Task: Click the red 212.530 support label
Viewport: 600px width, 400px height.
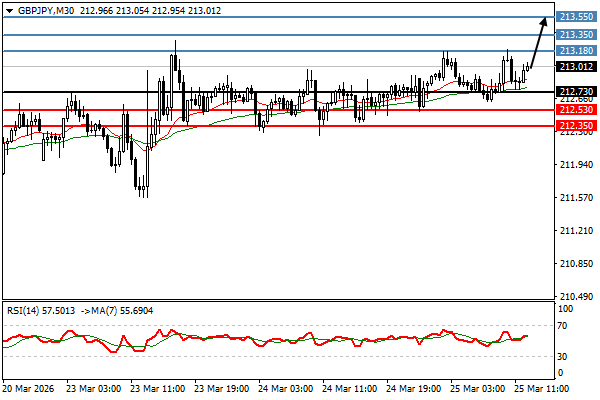Action: [575, 109]
